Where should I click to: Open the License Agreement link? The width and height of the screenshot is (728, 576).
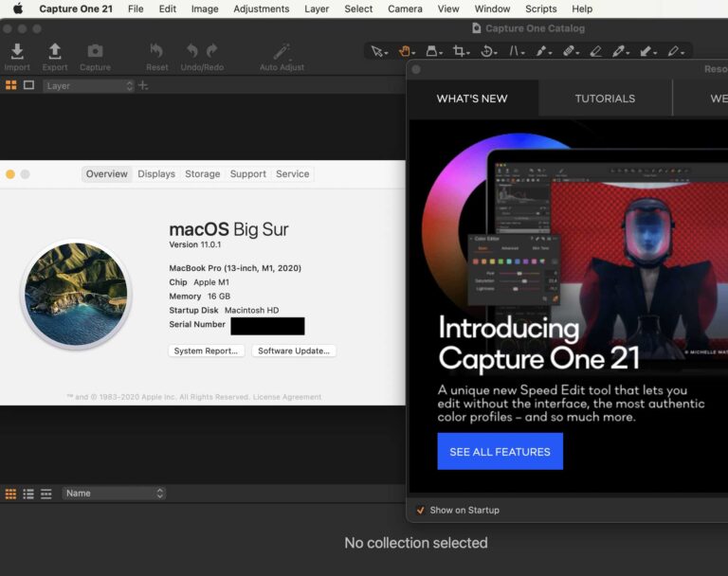click(287, 397)
